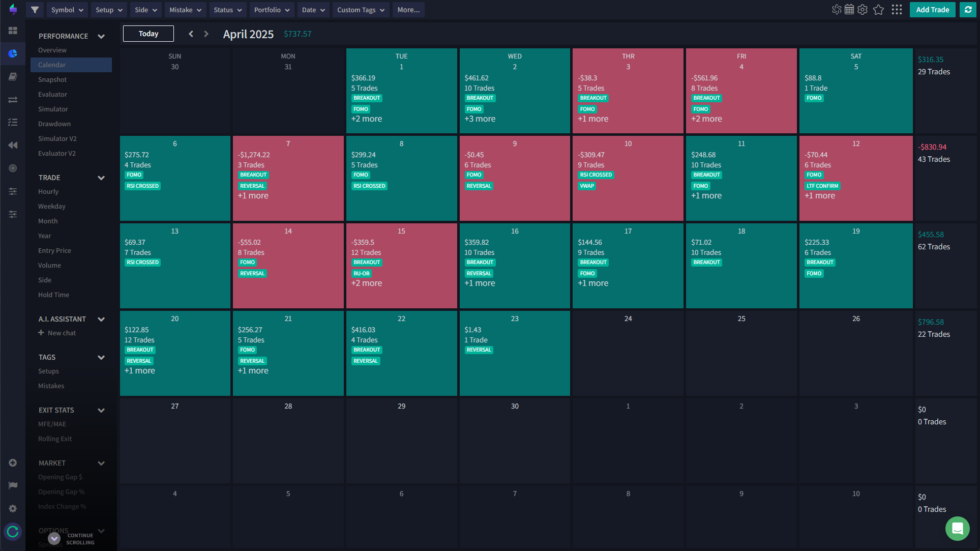Open the Drawdown page in the sidebar

pos(54,124)
